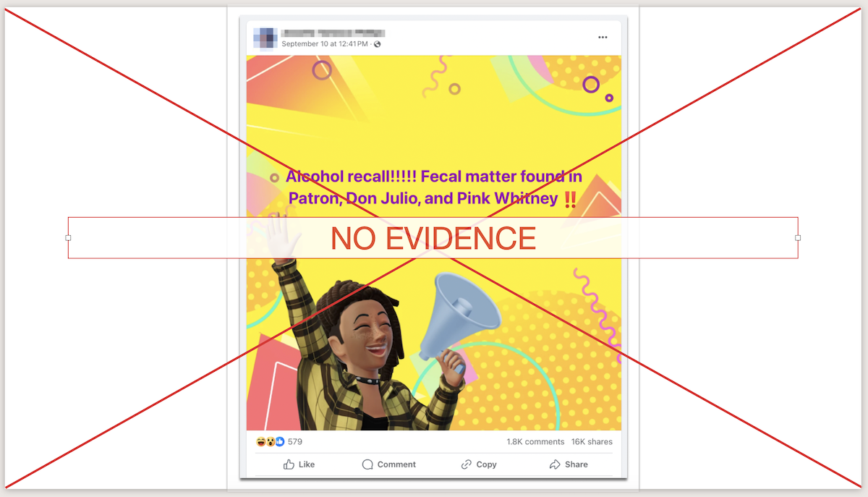Click the thumbs-up icon beside Like
The image size is (868, 497).
pos(289,464)
